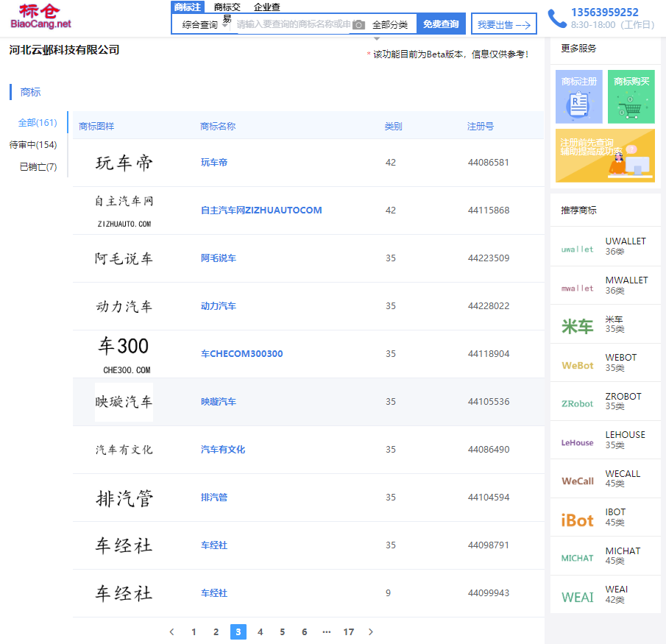Click the 我要出售 button

pyautogui.click(x=504, y=24)
